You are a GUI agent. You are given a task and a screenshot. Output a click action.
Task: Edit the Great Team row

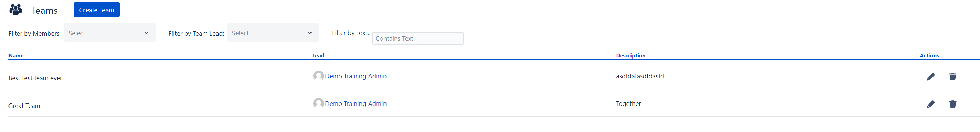coord(930,104)
